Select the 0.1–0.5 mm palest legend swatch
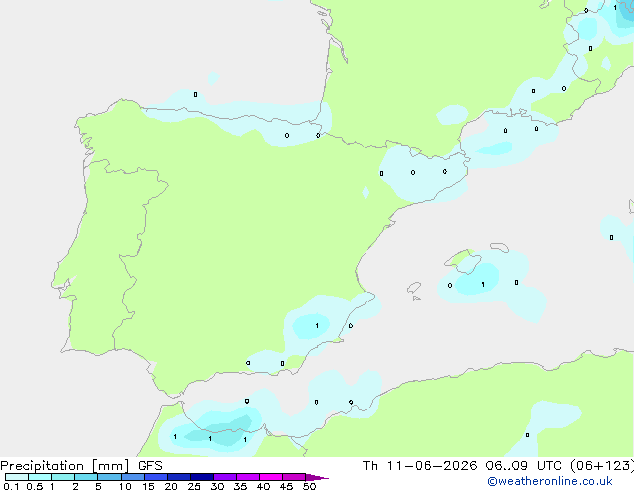The height and width of the screenshot is (490, 634). coord(17,477)
